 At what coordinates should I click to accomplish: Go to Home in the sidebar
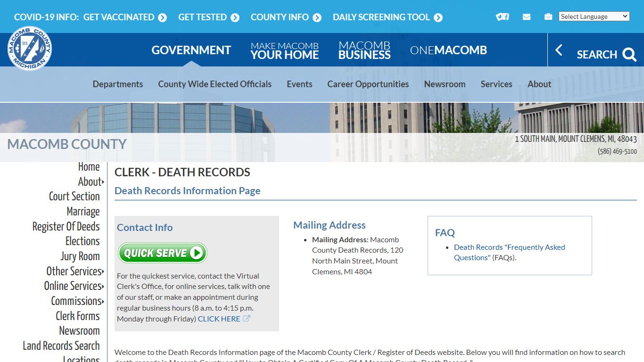89,167
